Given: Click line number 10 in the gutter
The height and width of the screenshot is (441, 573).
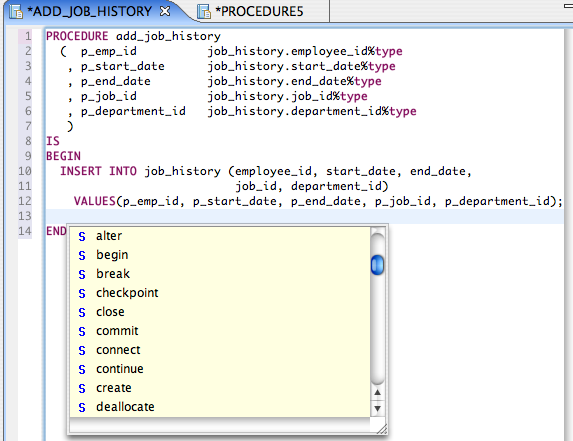Looking at the screenshot, I should (25, 171).
